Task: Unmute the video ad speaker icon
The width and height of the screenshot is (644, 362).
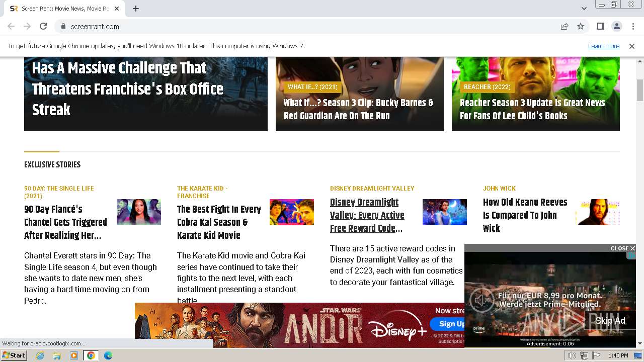Action: click(481, 300)
